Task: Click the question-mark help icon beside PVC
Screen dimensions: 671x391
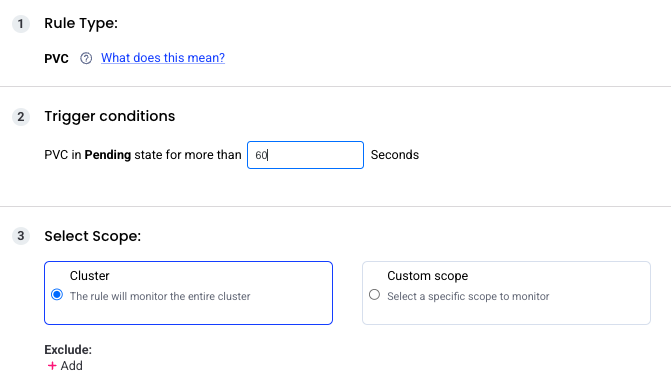Action: [86, 58]
